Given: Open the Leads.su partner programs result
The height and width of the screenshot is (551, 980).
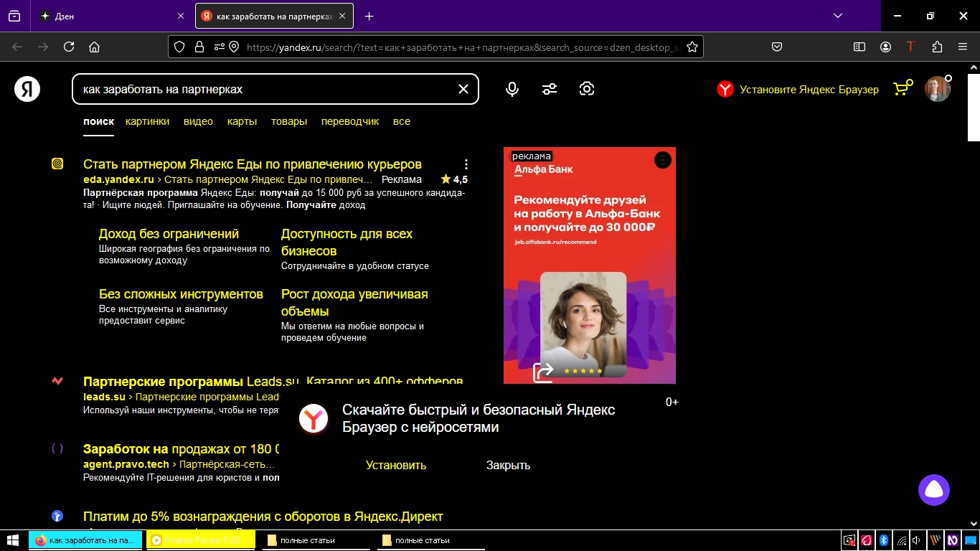Looking at the screenshot, I should click(273, 381).
